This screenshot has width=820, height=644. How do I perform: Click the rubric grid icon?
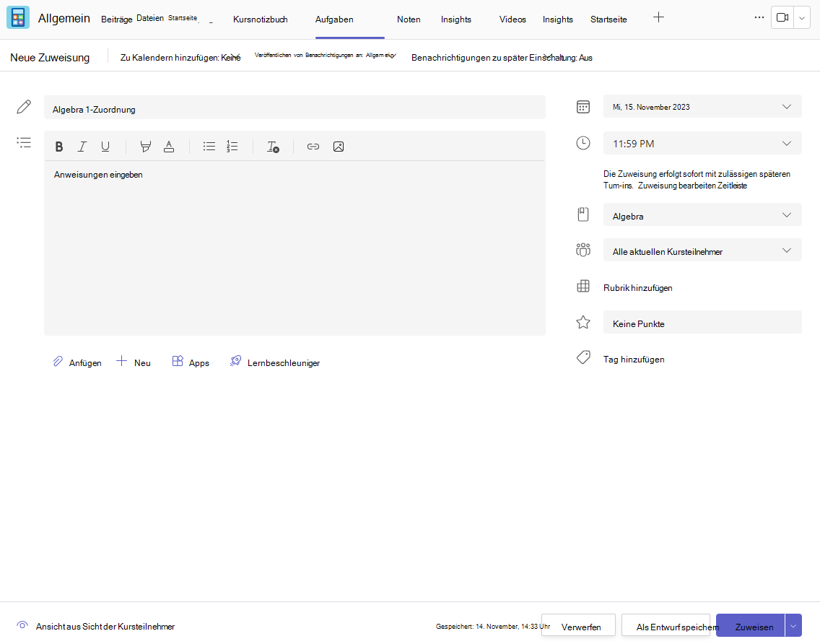coord(583,286)
